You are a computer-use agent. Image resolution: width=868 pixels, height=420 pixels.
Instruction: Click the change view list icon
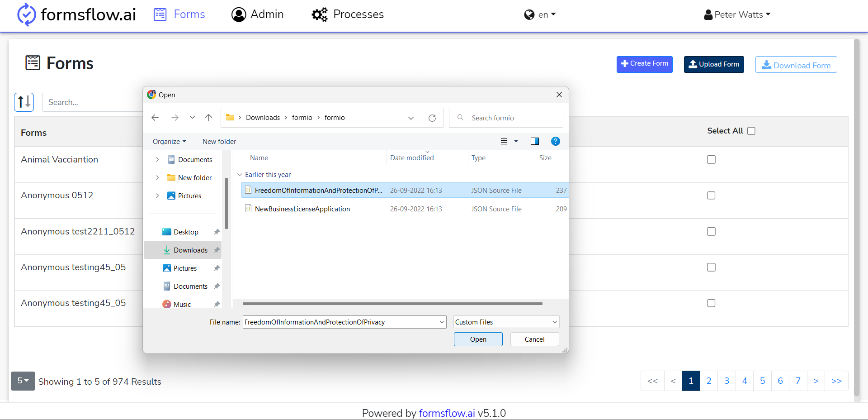click(504, 141)
